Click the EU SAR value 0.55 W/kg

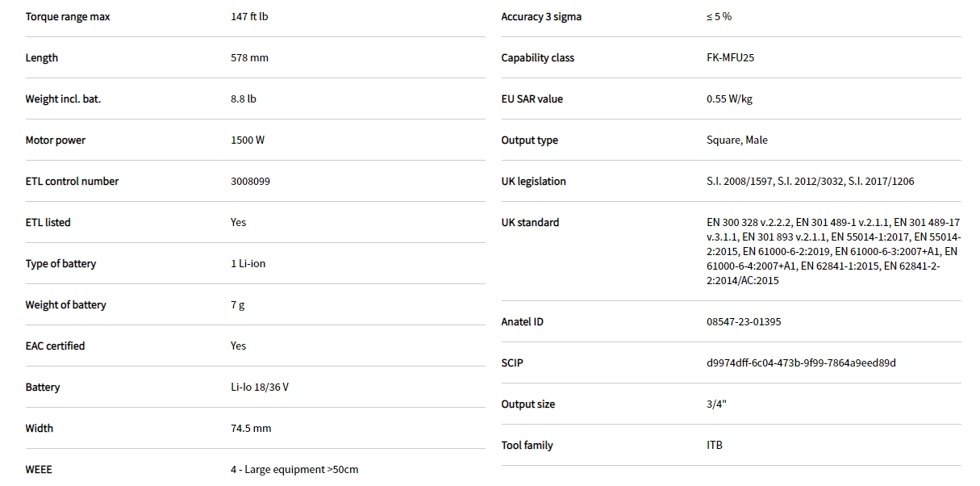[x=729, y=99]
